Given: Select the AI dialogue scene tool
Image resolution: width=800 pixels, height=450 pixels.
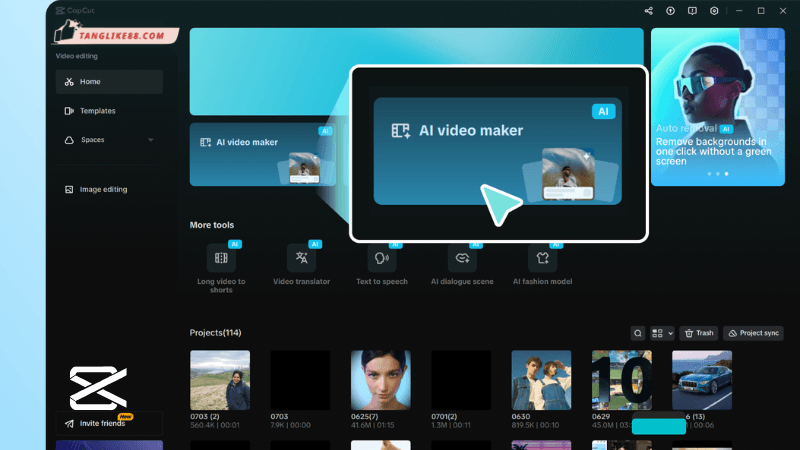Looking at the screenshot, I should [461, 259].
